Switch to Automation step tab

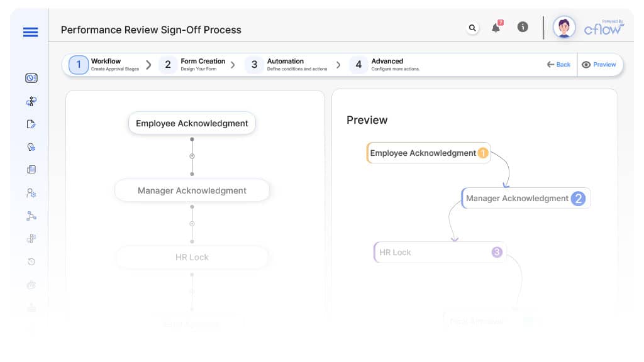287,65
